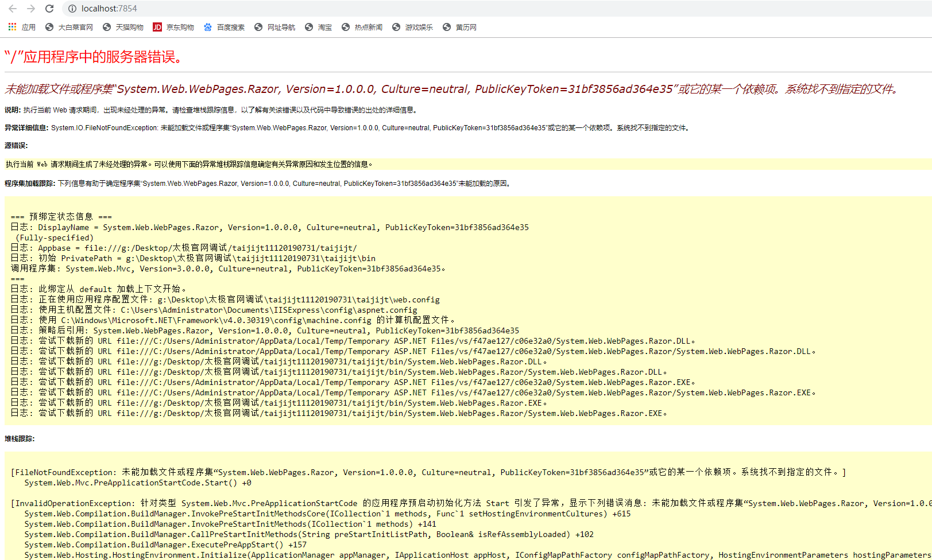Click the red heading “/”应用程序中的服务器错误
This screenshot has width=932, height=560.
pyautogui.click(x=94, y=57)
